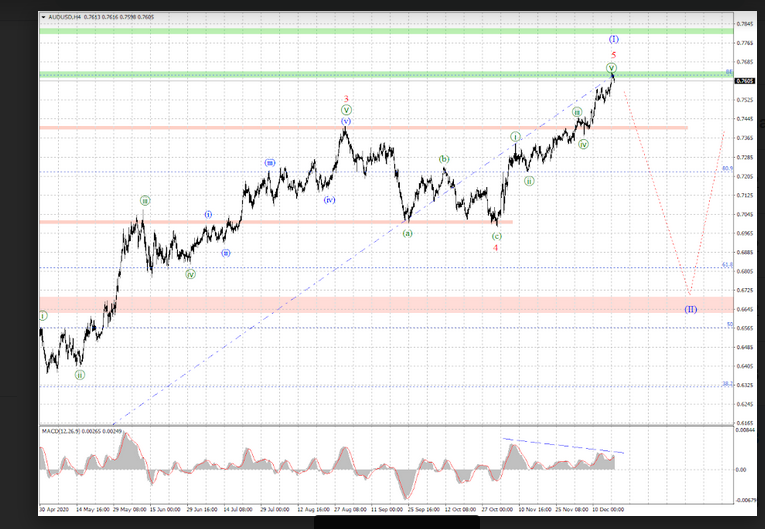This screenshot has width=765, height=529.
Task: Select the blue (iv) sub-wave label
Action: pyautogui.click(x=329, y=200)
